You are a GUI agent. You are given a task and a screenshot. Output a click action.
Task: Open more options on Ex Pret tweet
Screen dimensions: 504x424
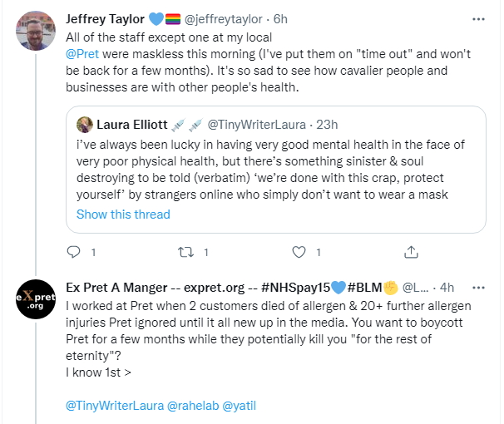[478, 288]
